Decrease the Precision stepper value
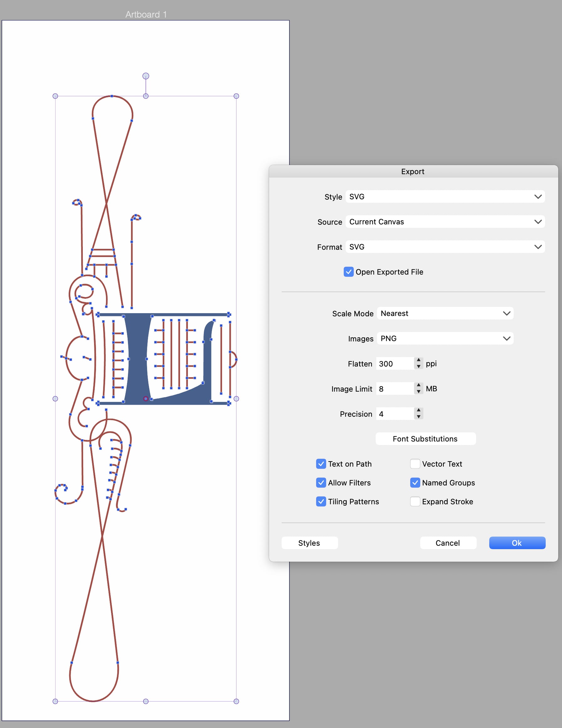Viewport: 562px width, 728px height. pyautogui.click(x=418, y=417)
